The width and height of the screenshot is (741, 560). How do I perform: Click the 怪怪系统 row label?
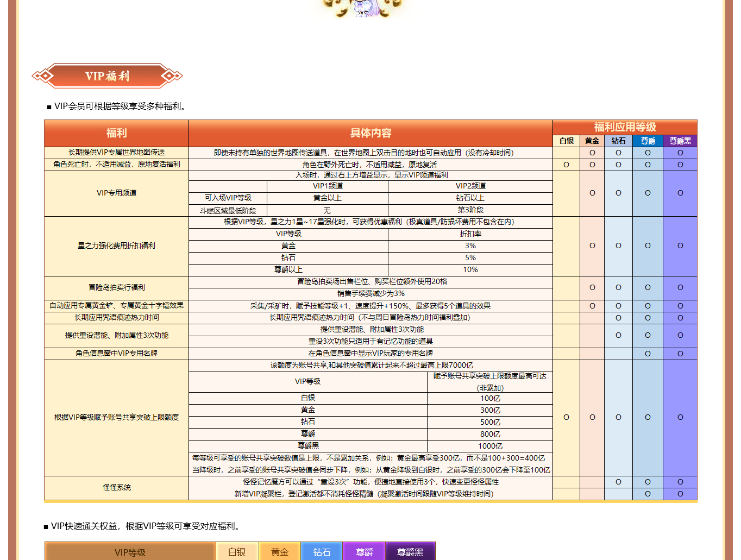[116, 487]
